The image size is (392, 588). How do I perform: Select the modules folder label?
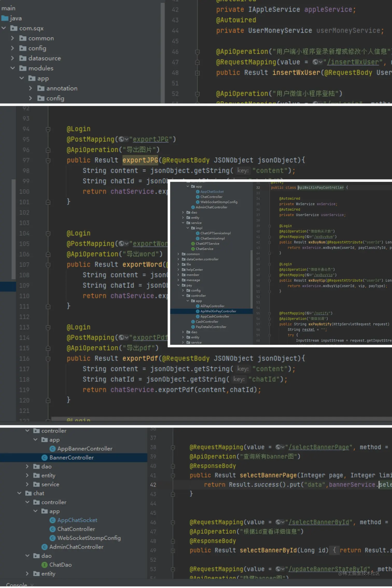pyautogui.click(x=41, y=68)
